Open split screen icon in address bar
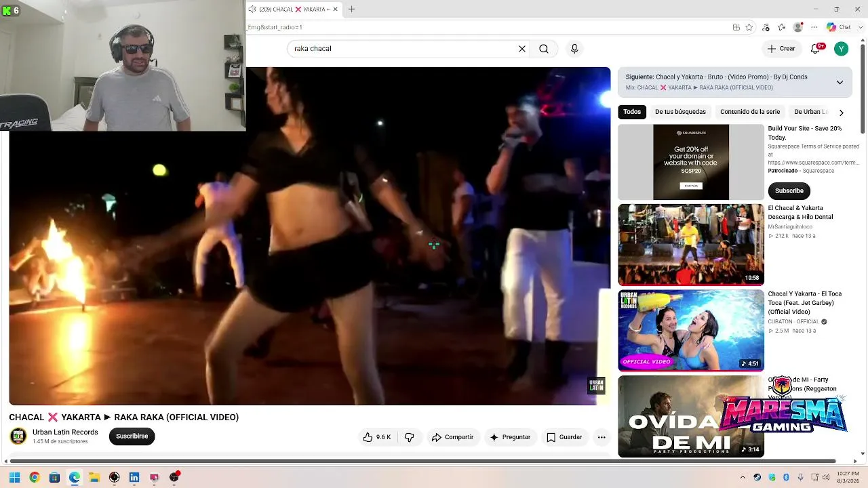Screen dimensions: 868x488 736,27
